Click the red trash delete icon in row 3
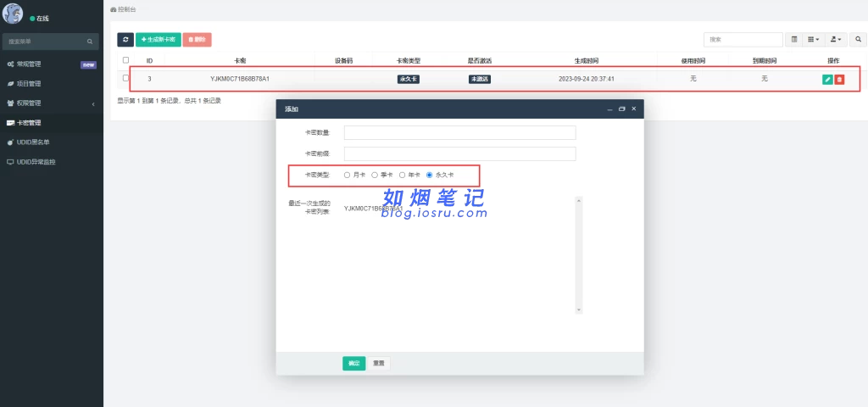Screen dimensions: 868x407 pyautogui.click(x=839, y=79)
